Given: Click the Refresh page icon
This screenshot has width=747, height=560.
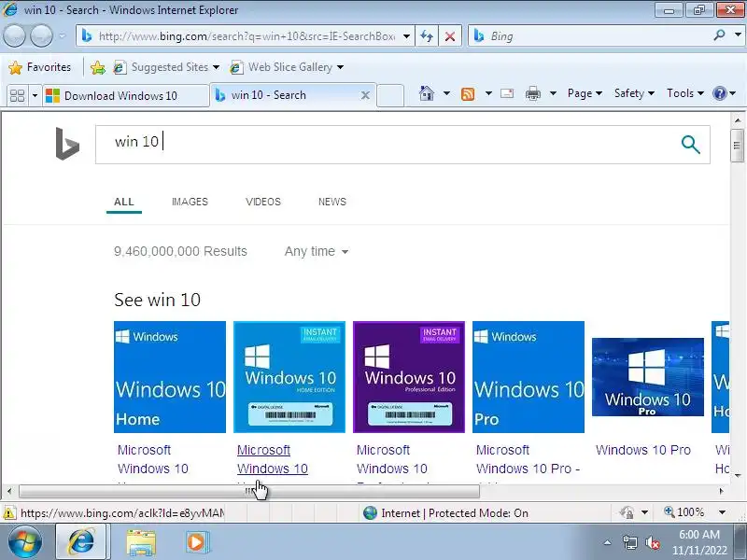Looking at the screenshot, I should tap(427, 36).
